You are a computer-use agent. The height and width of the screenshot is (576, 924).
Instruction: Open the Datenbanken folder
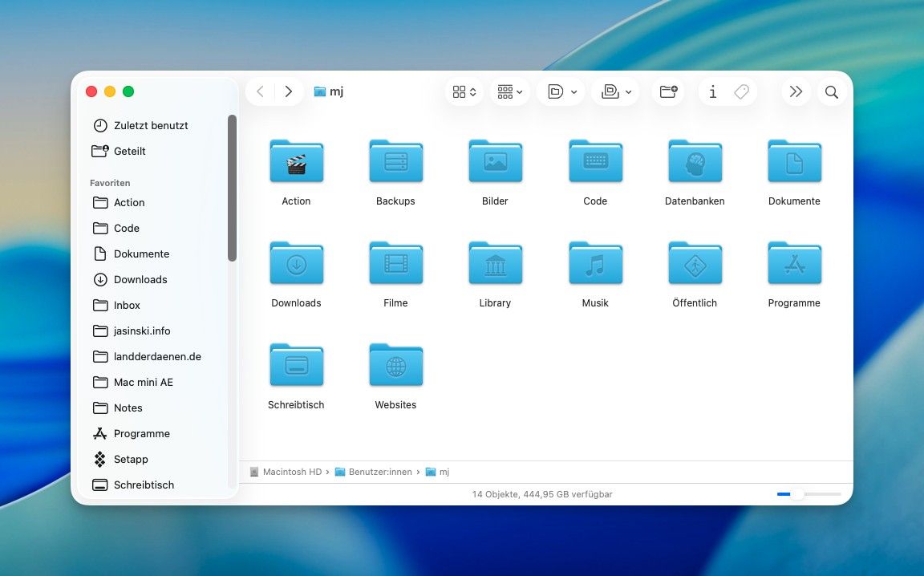coord(695,161)
